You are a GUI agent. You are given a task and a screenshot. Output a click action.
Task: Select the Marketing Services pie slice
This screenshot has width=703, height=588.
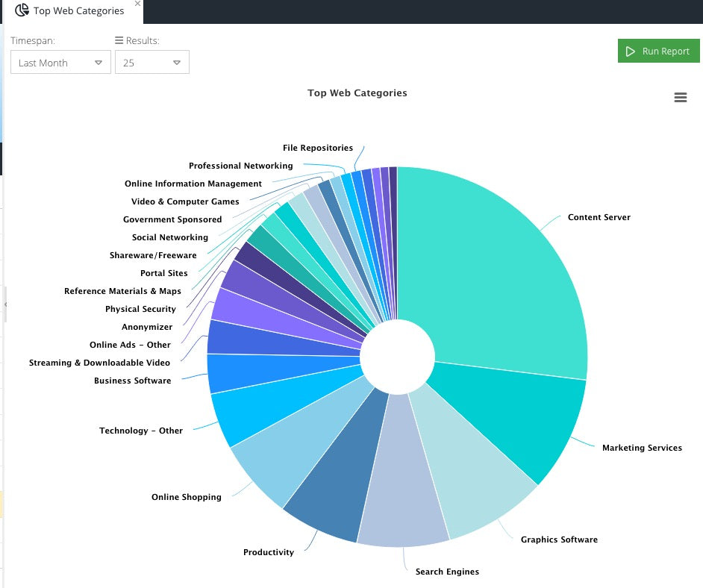coord(515,418)
